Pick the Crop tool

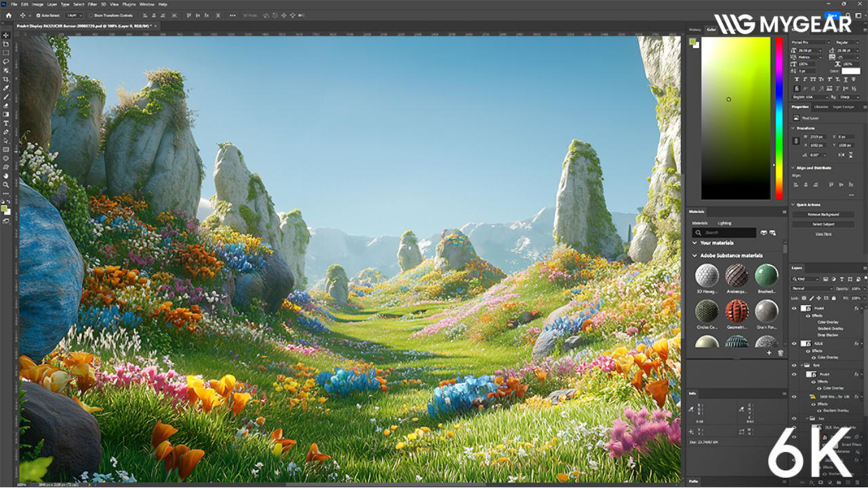[x=6, y=79]
